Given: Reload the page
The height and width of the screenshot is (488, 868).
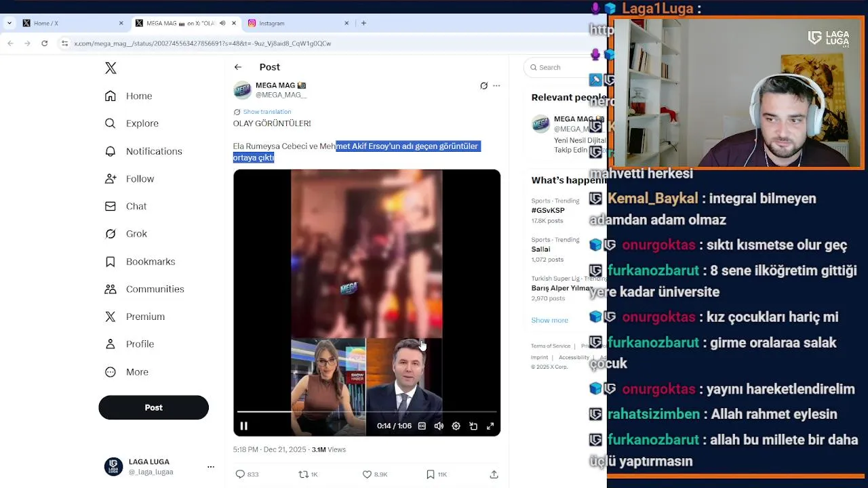Looking at the screenshot, I should tap(44, 43).
